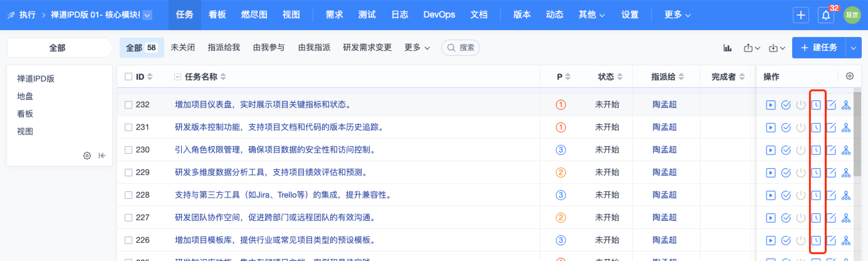Image resolution: width=868 pixels, height=261 pixels.
Task: Open the 测试 tab
Action: 367,15
